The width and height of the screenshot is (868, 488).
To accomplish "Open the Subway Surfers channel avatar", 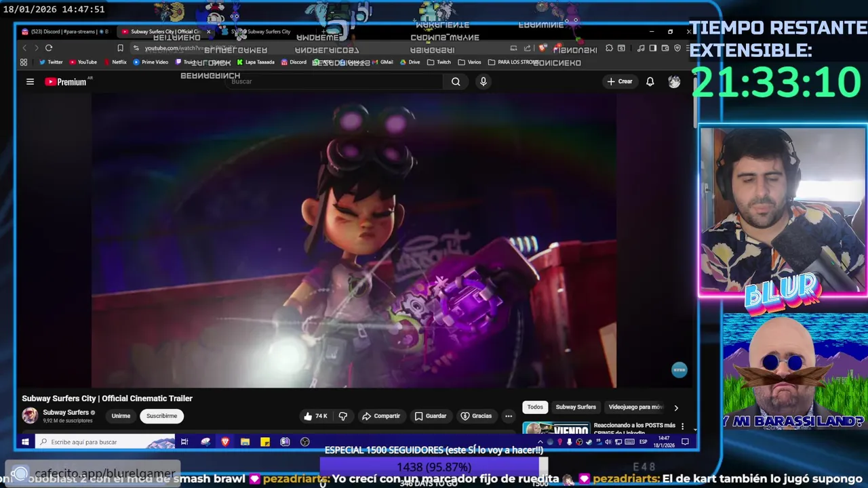I will [30, 415].
